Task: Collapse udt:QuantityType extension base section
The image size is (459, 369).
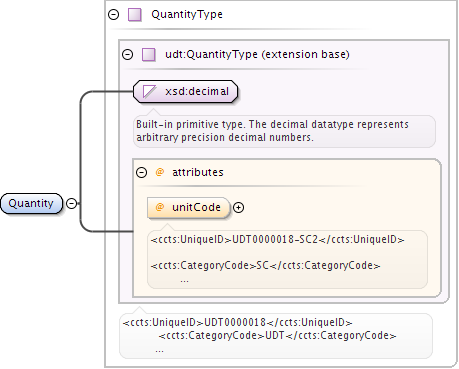Action: 127,54
